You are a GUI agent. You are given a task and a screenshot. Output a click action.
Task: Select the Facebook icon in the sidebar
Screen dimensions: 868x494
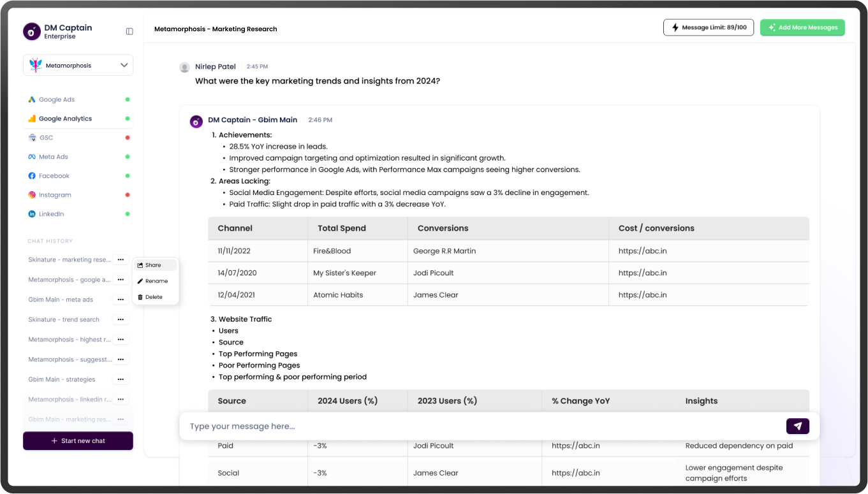click(x=32, y=176)
